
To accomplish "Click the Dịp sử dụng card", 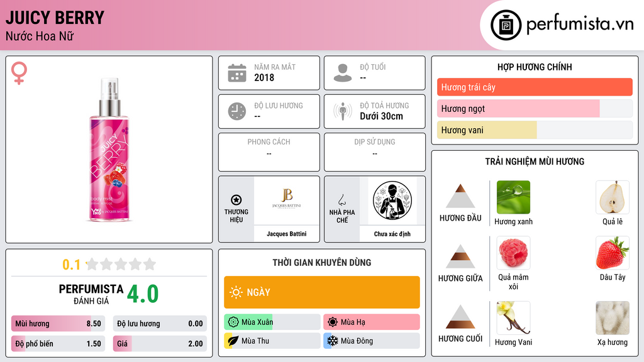I will click(x=375, y=152).
